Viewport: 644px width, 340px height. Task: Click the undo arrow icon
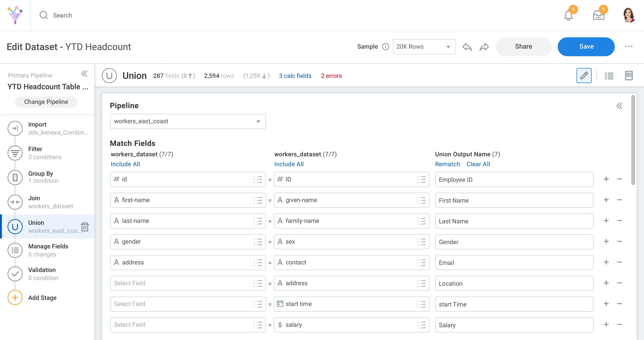[467, 47]
